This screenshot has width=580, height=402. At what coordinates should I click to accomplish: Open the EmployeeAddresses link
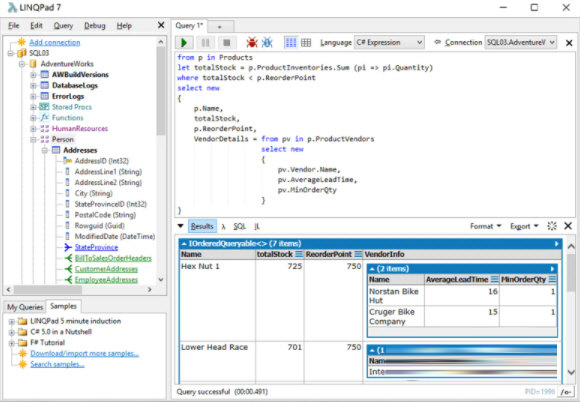(106, 280)
